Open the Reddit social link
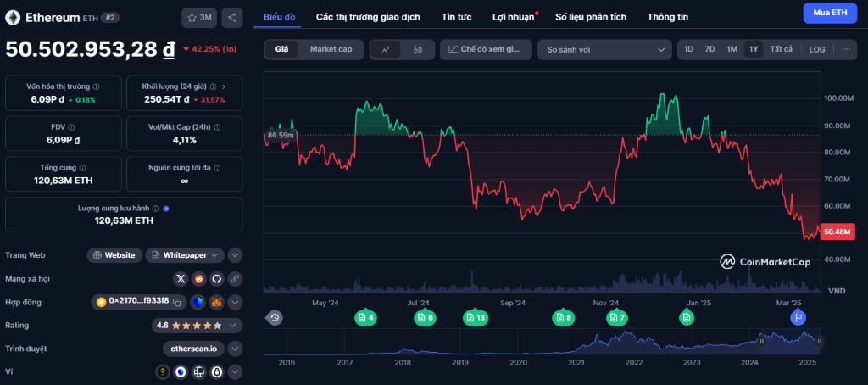The height and width of the screenshot is (385, 868). click(x=198, y=279)
